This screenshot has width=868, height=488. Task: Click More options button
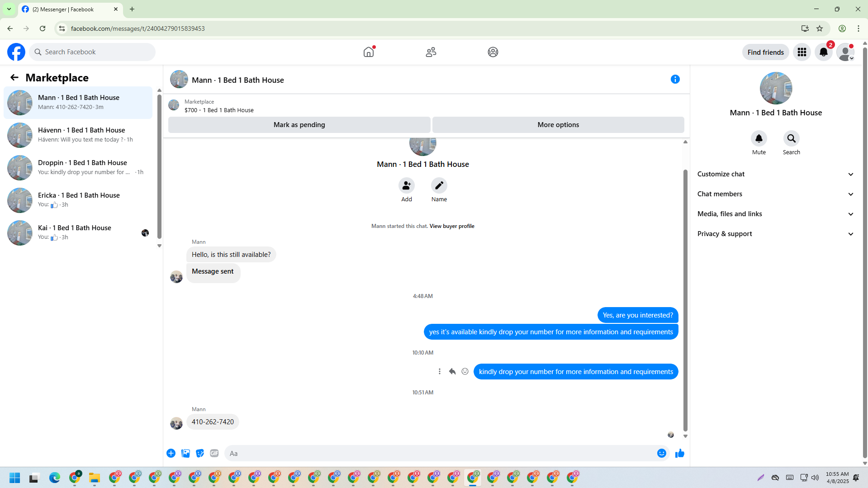(558, 125)
